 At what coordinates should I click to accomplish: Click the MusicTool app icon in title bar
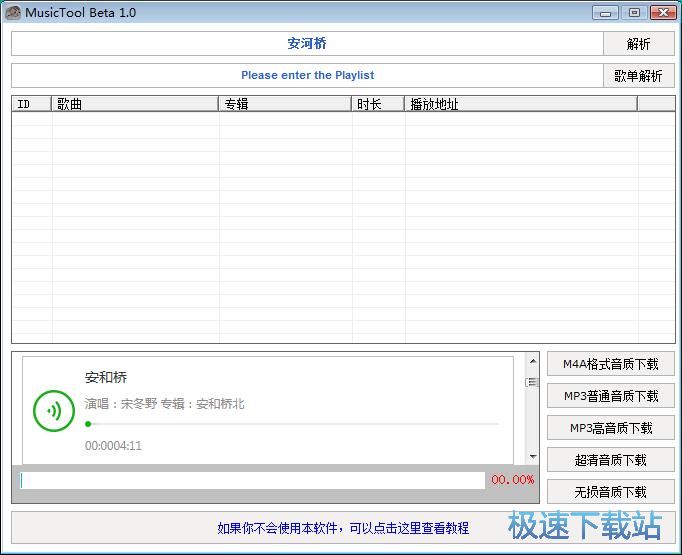(x=13, y=12)
